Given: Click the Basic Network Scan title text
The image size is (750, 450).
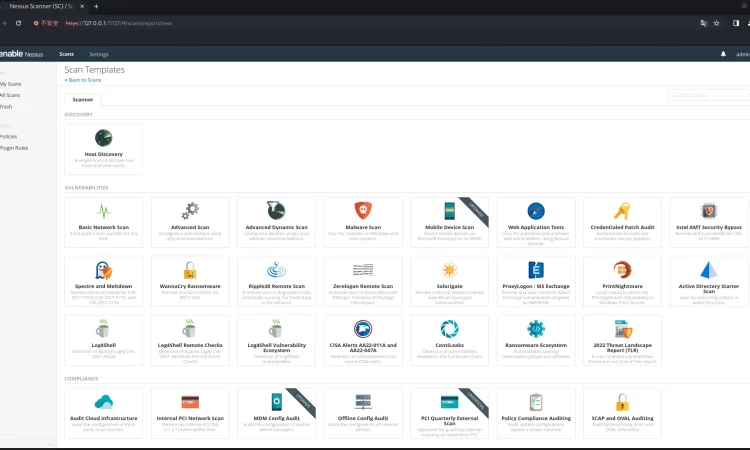Looking at the screenshot, I should 103,227.
